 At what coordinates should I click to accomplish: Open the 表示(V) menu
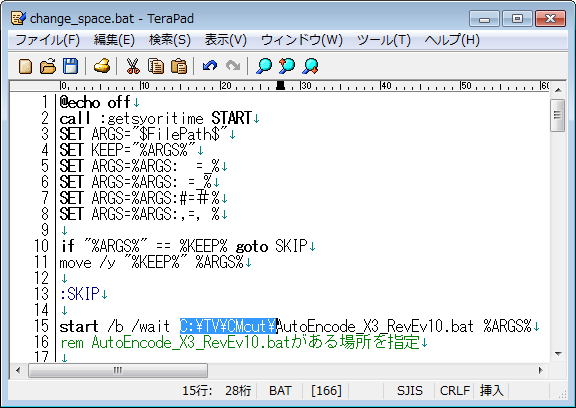(226, 40)
